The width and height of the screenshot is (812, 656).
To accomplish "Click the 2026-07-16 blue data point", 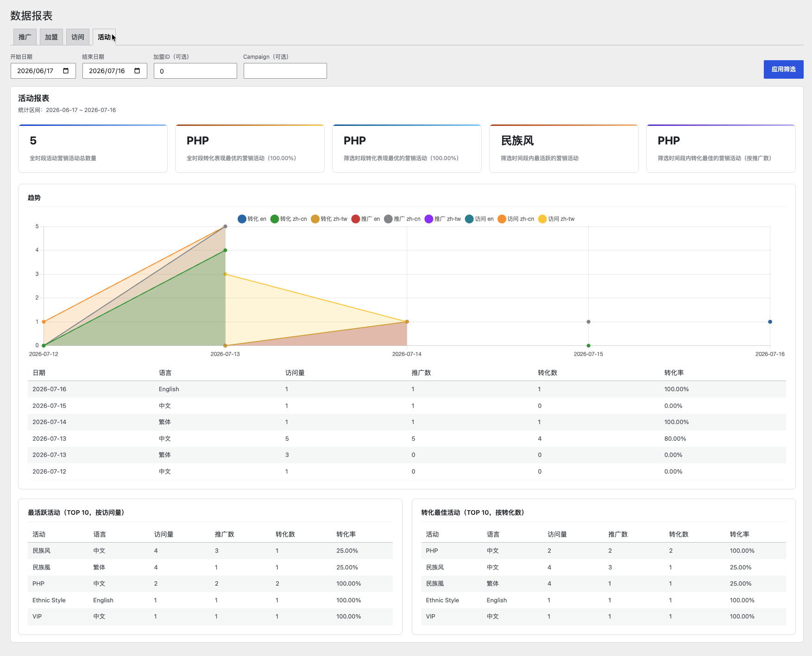I will 770,322.
